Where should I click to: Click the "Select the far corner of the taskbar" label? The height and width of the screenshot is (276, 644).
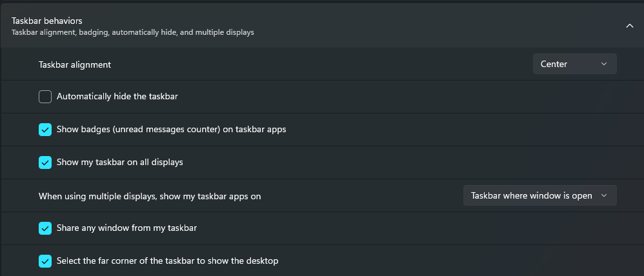point(168,261)
